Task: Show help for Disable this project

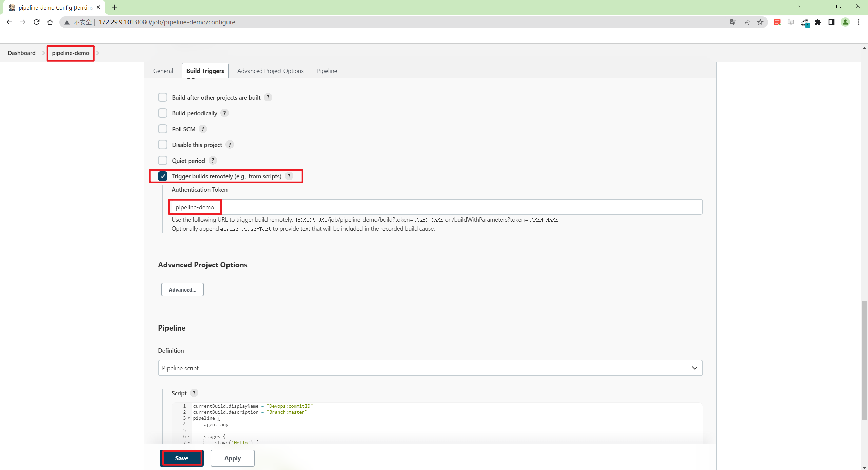Action: click(230, 145)
